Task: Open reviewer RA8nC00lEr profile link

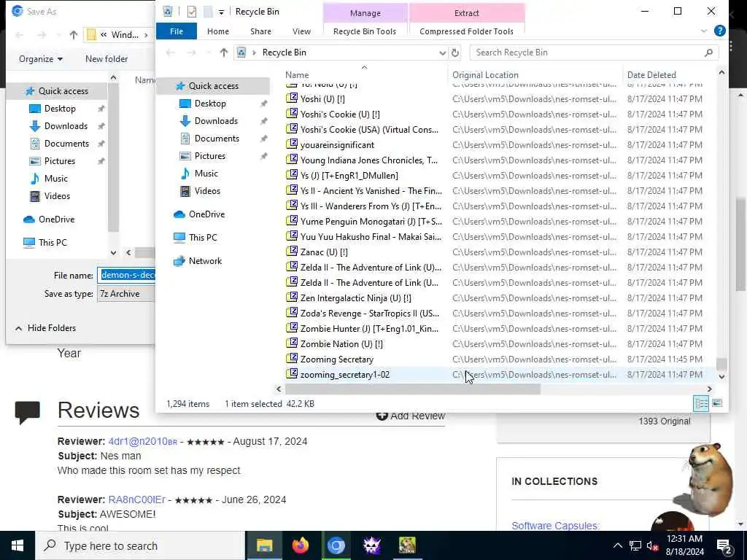Action: (136, 500)
